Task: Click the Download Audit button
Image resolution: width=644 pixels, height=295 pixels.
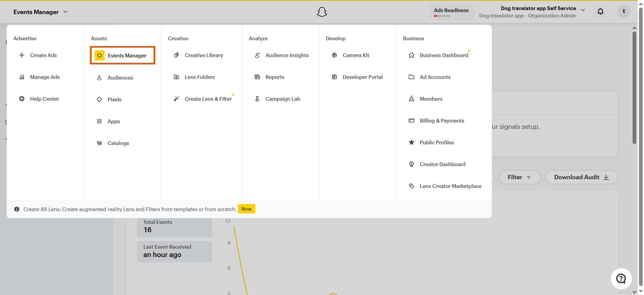Action: tap(582, 177)
